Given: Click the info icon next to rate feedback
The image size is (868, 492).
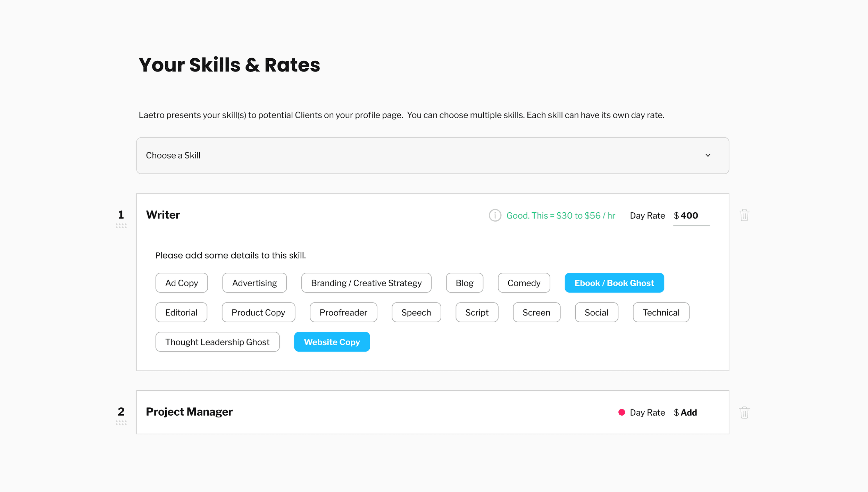Looking at the screenshot, I should tap(495, 215).
